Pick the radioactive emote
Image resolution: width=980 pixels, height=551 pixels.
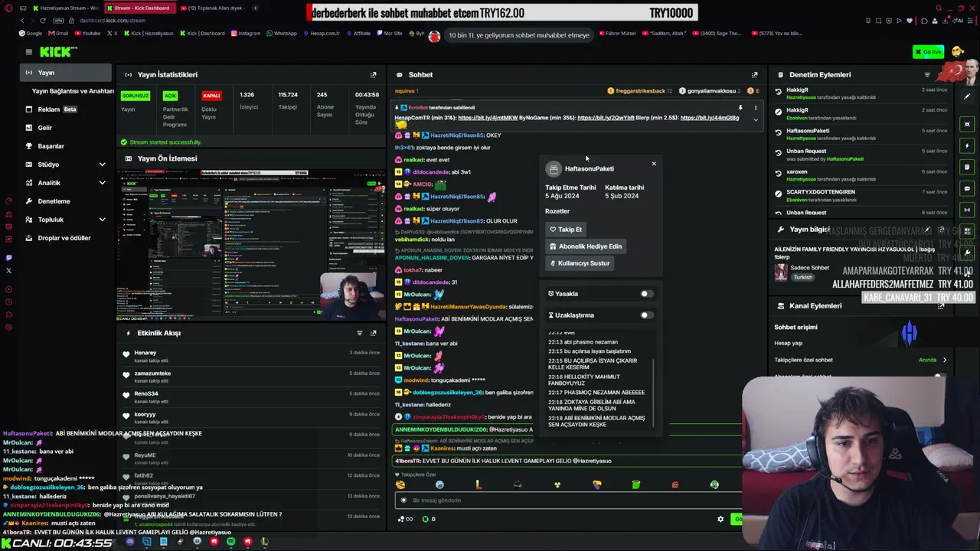coord(557,484)
